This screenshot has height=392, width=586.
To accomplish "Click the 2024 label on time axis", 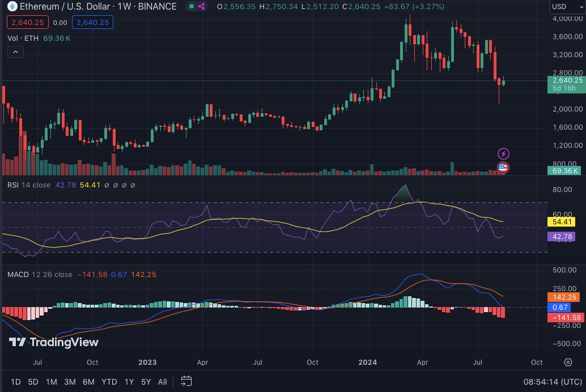I will pyautogui.click(x=367, y=362).
